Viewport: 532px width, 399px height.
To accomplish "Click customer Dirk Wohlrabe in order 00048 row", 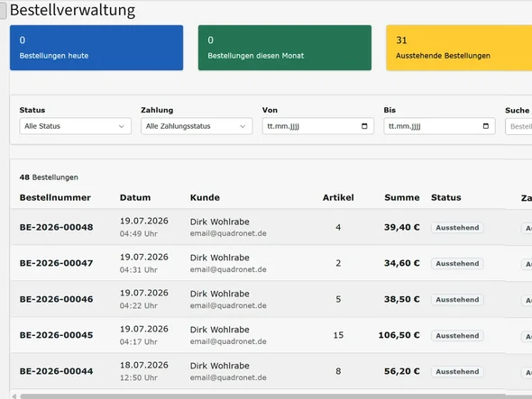I will (x=219, y=222).
